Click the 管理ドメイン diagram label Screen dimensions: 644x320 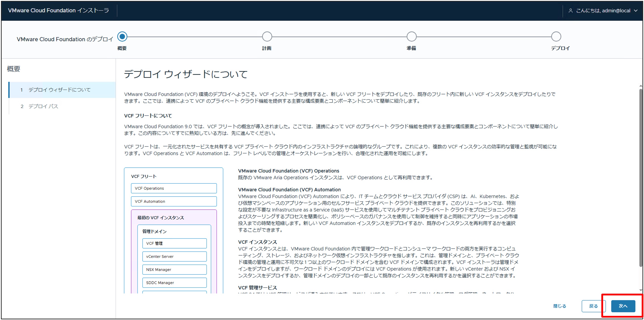[x=155, y=231]
